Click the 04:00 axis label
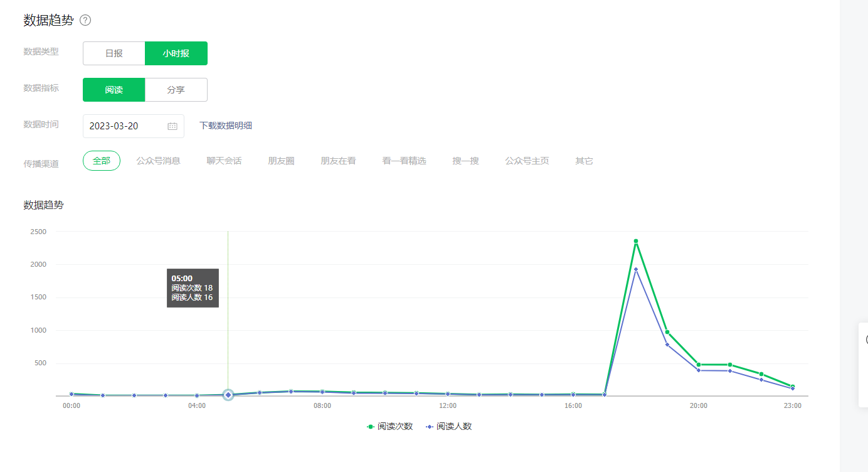This screenshot has width=868, height=472. [197, 406]
